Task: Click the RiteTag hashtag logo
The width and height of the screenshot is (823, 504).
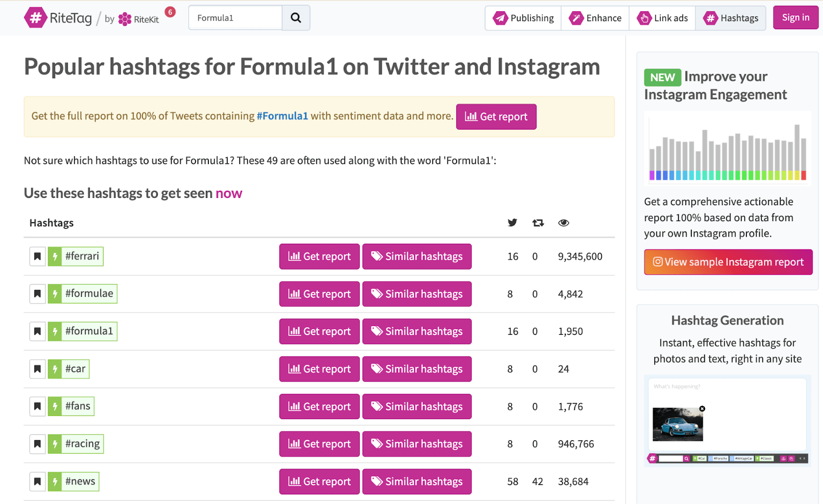Action: (x=35, y=17)
